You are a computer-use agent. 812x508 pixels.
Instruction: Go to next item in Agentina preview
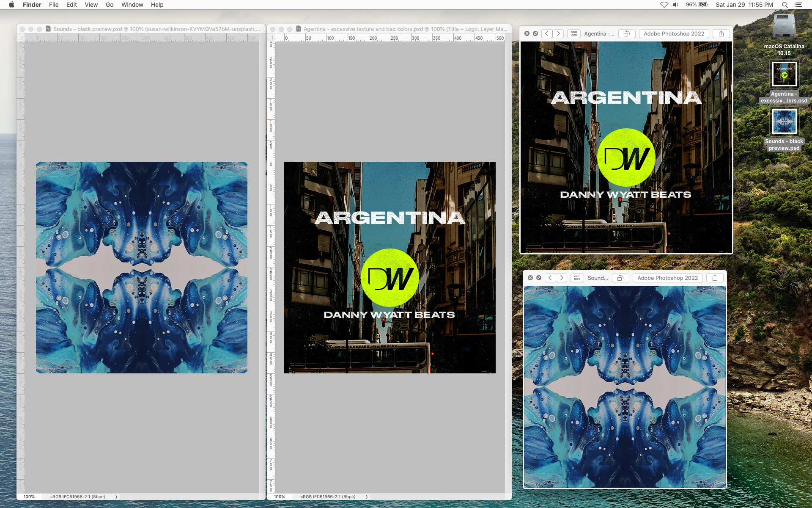558,33
